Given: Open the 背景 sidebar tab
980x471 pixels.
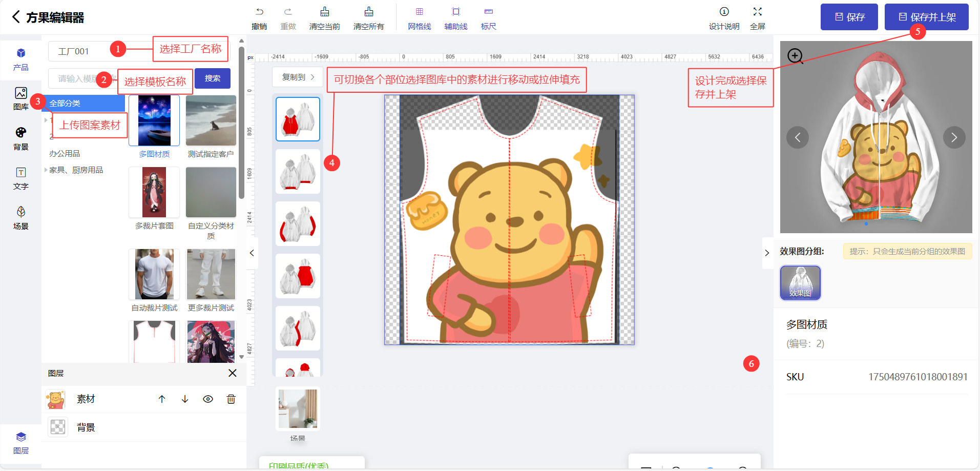Looking at the screenshot, I should (21, 139).
